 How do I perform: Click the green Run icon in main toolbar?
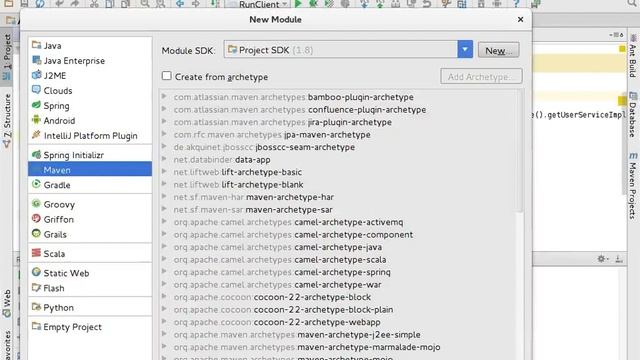298,4
